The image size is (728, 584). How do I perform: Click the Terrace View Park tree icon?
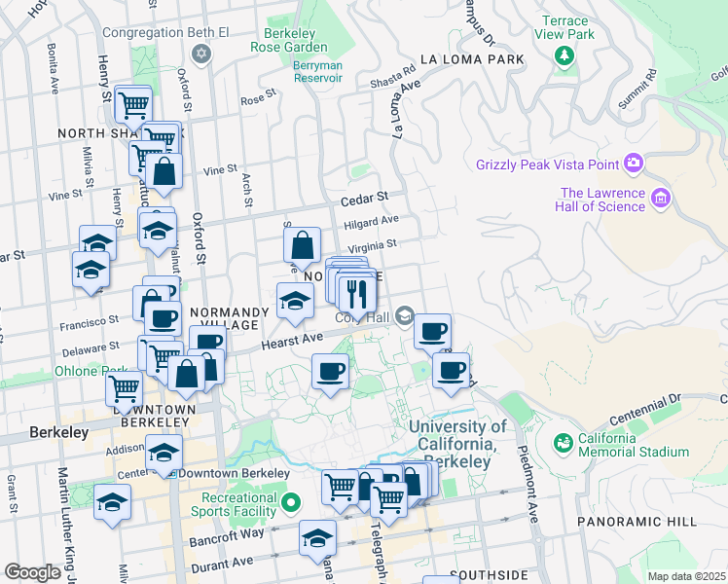(564, 55)
